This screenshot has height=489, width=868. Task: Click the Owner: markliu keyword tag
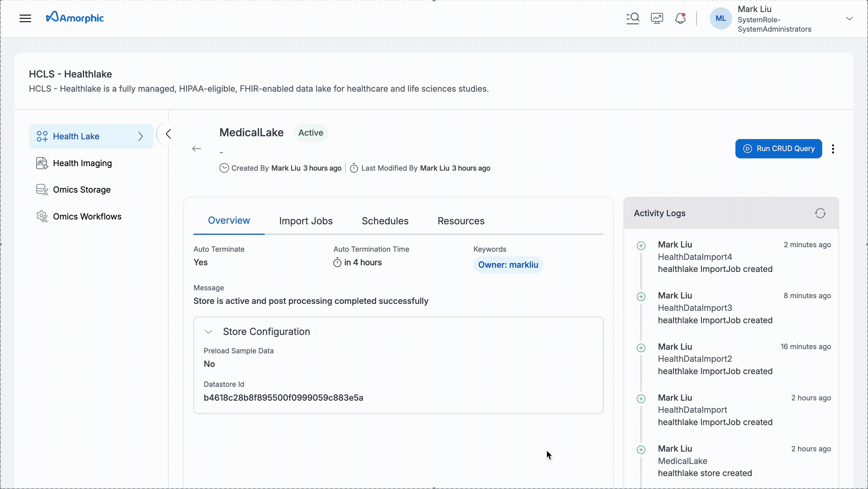[508, 265]
